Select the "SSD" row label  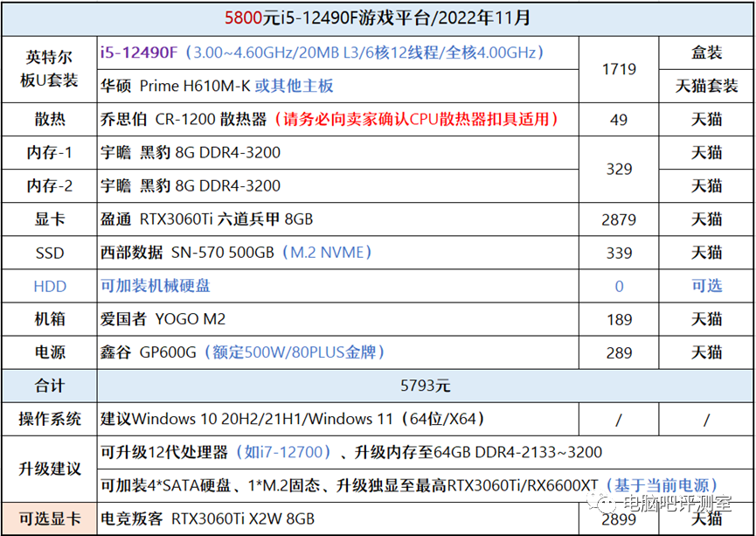[x=49, y=253]
